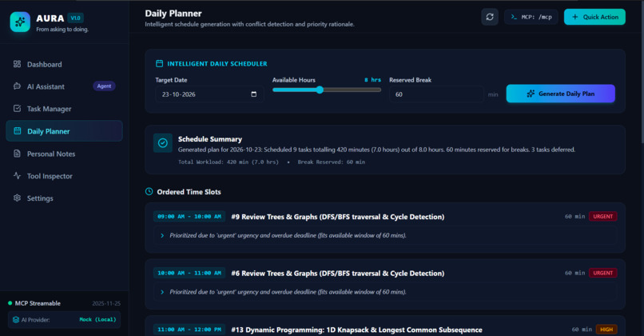Open Personal Notes
Screen dimensions: 644x336
click(64, 154)
